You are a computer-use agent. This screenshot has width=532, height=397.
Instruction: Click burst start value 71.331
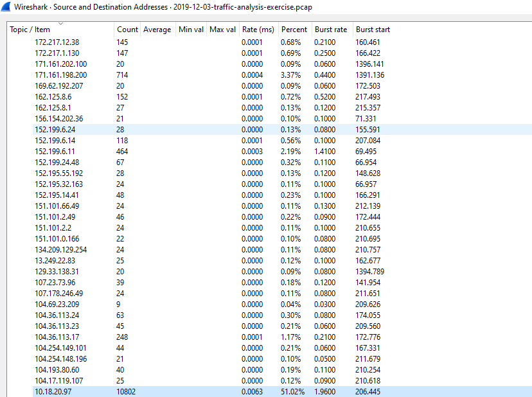366,118
